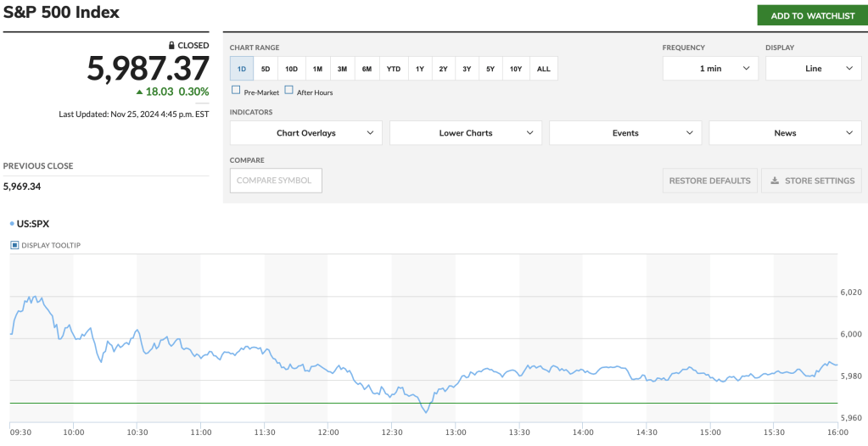868x446 pixels.
Task: Expand the Chart Overlays dropdown
Action: click(x=305, y=133)
